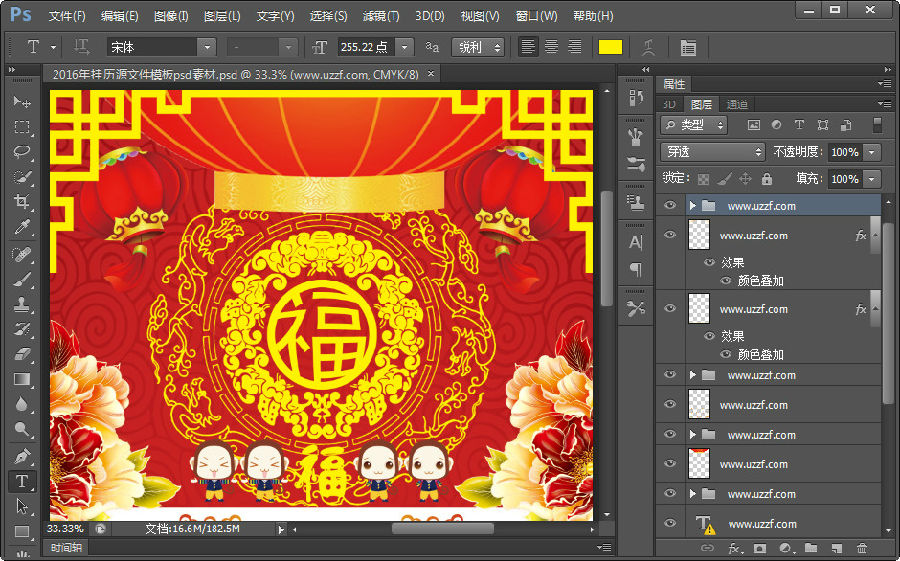Hide the layer with red-topped thumbnail
This screenshot has width=900, height=561.
(x=670, y=463)
